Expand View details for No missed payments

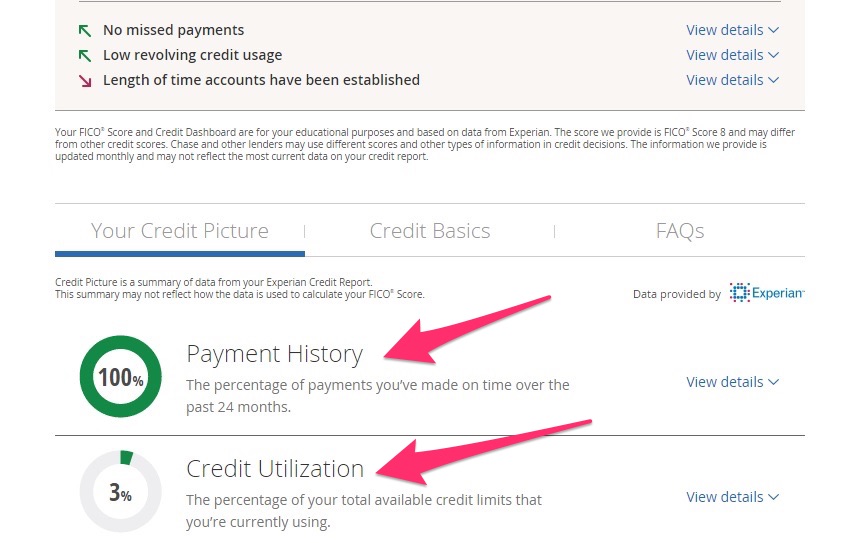[x=732, y=30]
